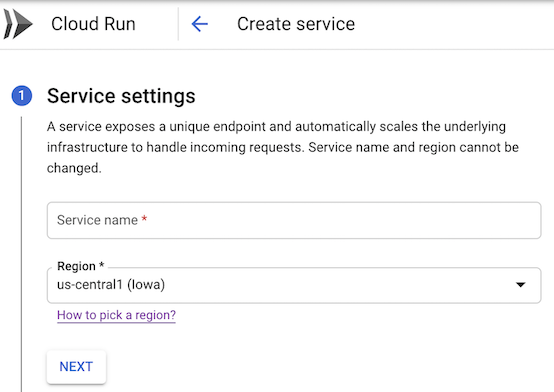Click the Create service page title
Screen dimensions: 554x392
(x=296, y=24)
